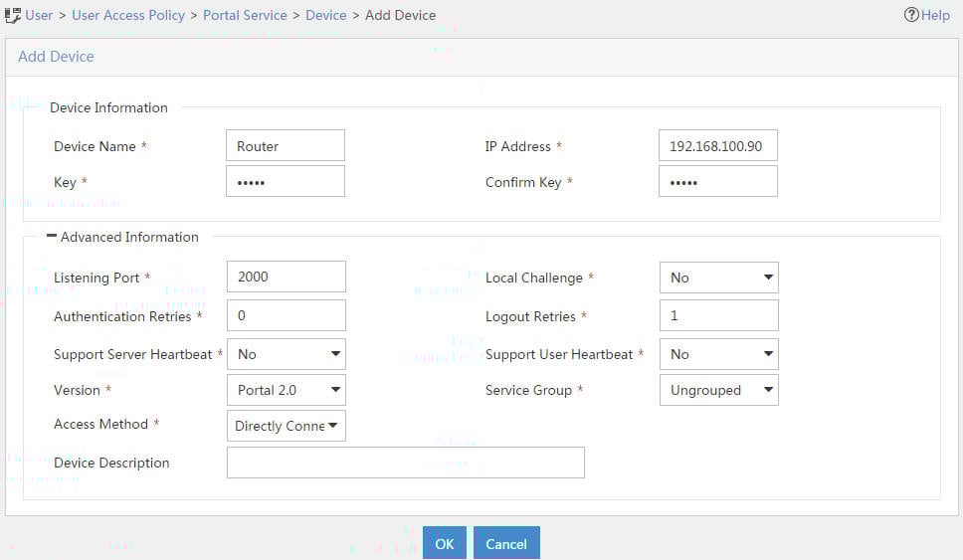Open the Local Challenge dropdown
The height and width of the screenshot is (560, 963).
719,278
